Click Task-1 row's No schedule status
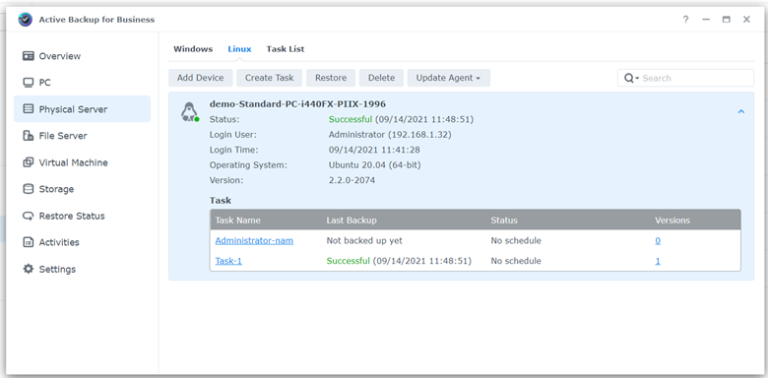 pos(516,261)
